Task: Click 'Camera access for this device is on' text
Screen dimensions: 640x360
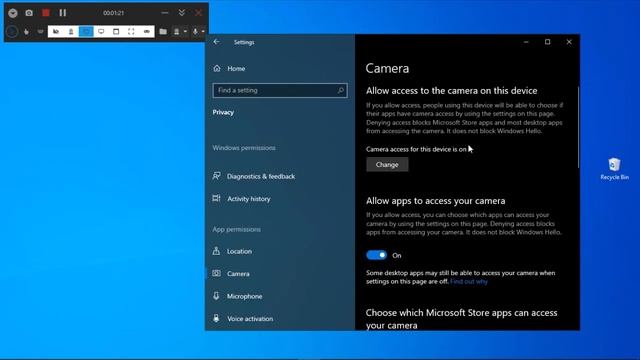Action: [x=416, y=149]
